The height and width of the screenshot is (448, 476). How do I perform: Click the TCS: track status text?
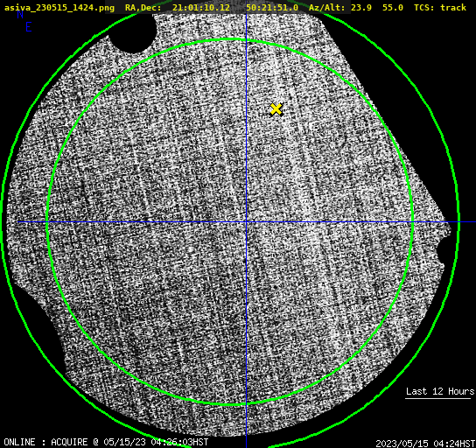click(x=440, y=7)
